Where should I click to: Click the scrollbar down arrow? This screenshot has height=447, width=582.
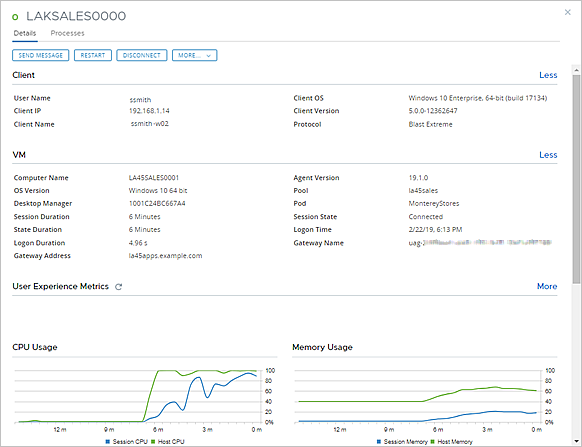(576, 441)
